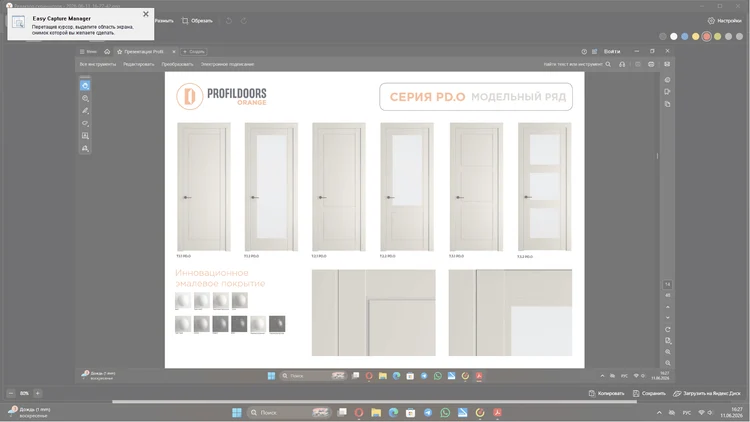Select the Обрезать crop tool
Viewport: 750px width, 422px height.
click(x=197, y=21)
